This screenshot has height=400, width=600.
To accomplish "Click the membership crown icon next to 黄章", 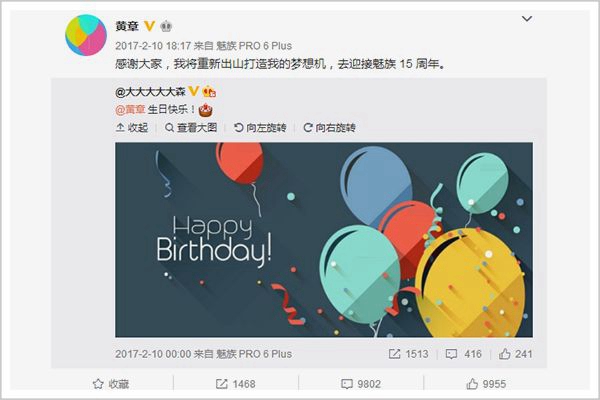I will (x=166, y=26).
